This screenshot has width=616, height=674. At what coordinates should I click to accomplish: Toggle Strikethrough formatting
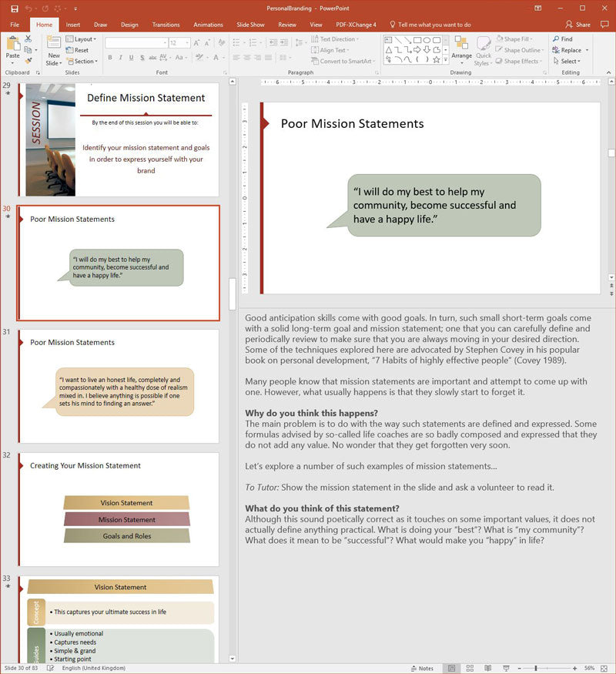coord(152,57)
